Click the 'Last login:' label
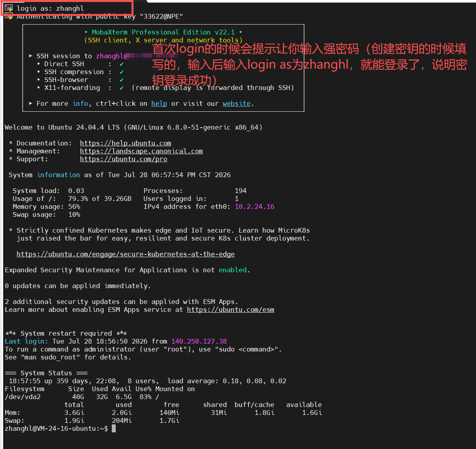Viewport: 476px width, 449px height. [x=26, y=341]
